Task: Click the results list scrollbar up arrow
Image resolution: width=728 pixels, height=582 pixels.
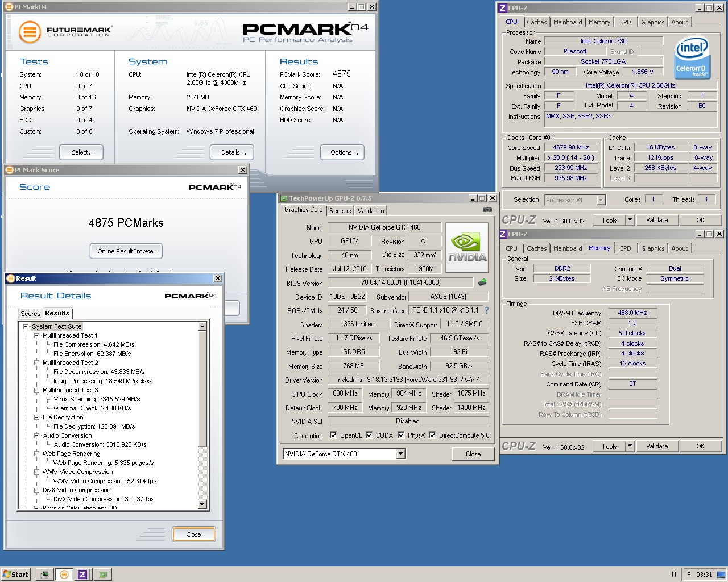Action: pyautogui.click(x=202, y=326)
